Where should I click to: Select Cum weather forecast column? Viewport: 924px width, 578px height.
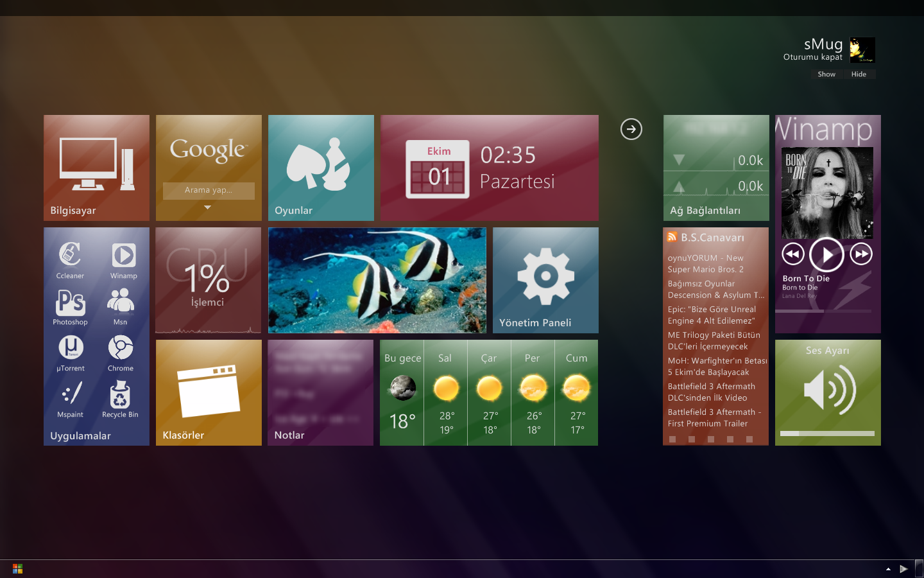click(576, 392)
